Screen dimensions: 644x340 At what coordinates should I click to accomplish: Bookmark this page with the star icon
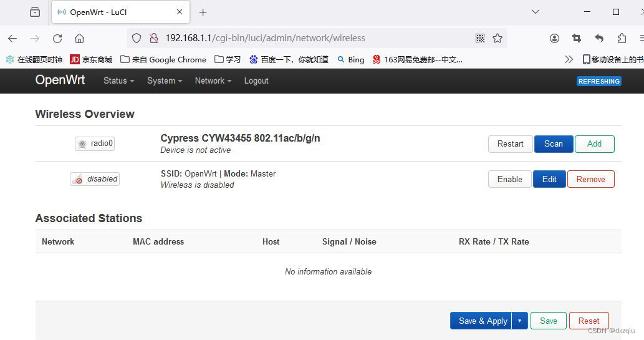point(497,38)
